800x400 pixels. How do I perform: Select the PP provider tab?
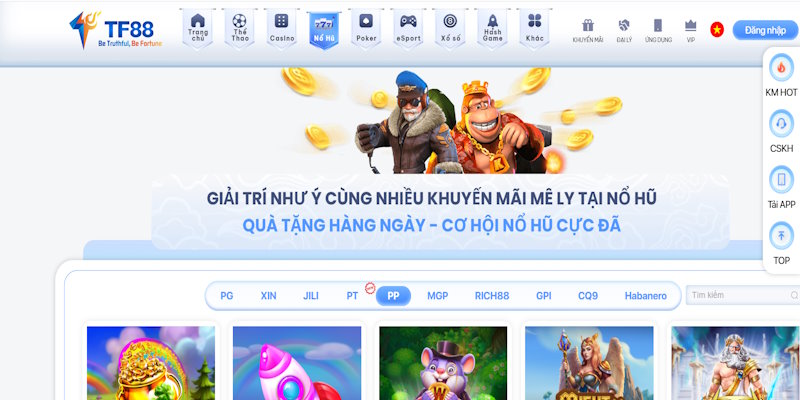pyautogui.click(x=393, y=296)
